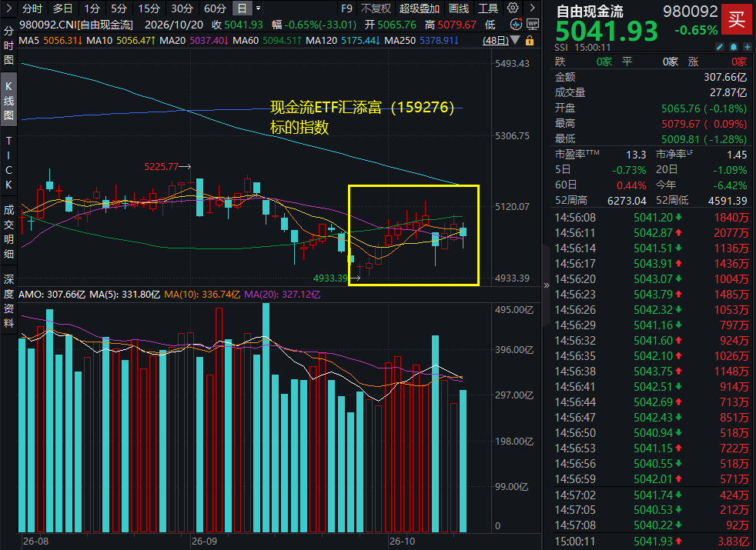Select the 1分 period tab
Image resolution: width=756 pixels, height=550 pixels.
point(92,8)
